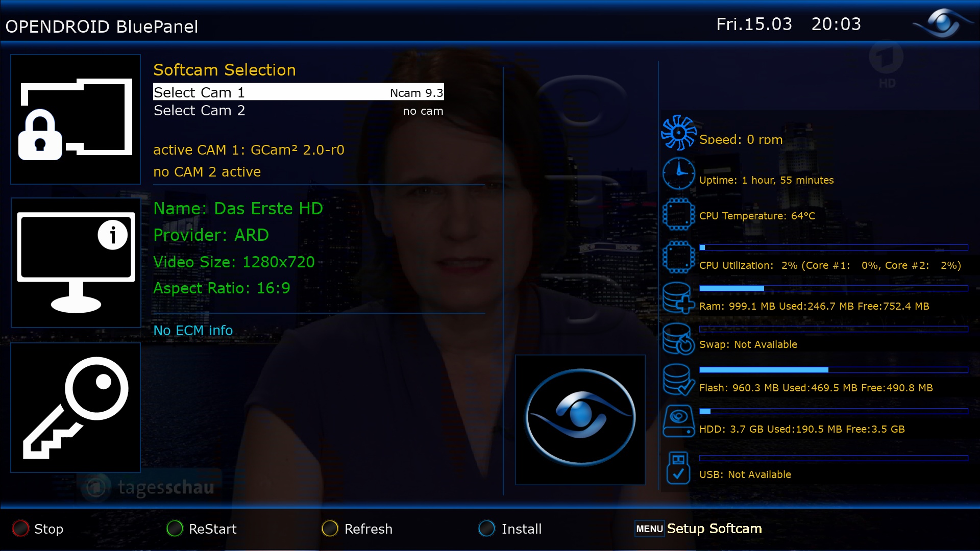Viewport: 980px width, 551px height.
Task: Click the Flash usage progress bar
Action: [x=834, y=370]
